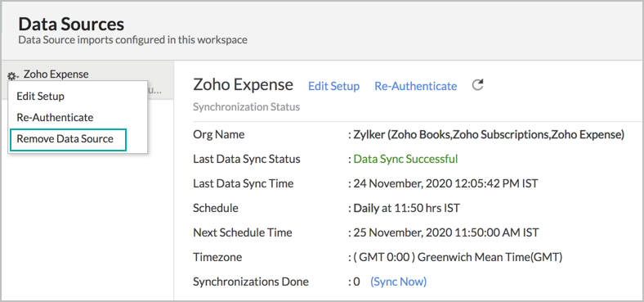Image resolution: width=644 pixels, height=302 pixels.
Task: Click the blue Re-Authenticate header link
Action: point(416,86)
